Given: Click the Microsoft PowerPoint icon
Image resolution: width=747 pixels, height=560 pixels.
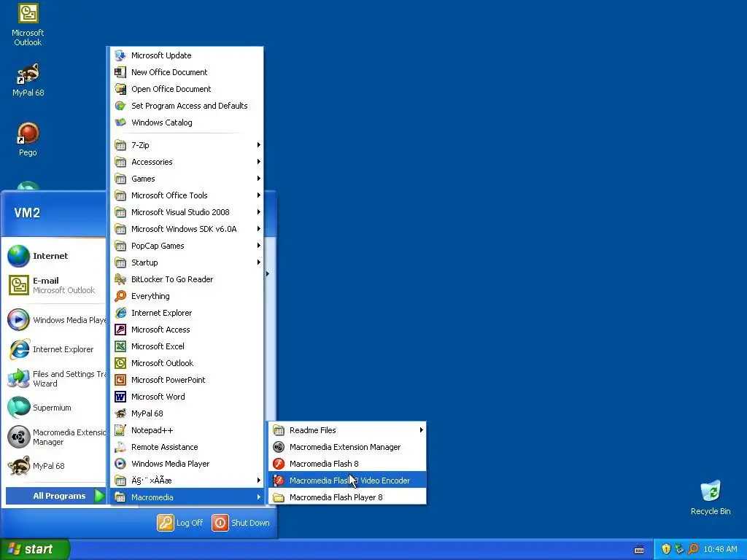Looking at the screenshot, I should coord(120,380).
